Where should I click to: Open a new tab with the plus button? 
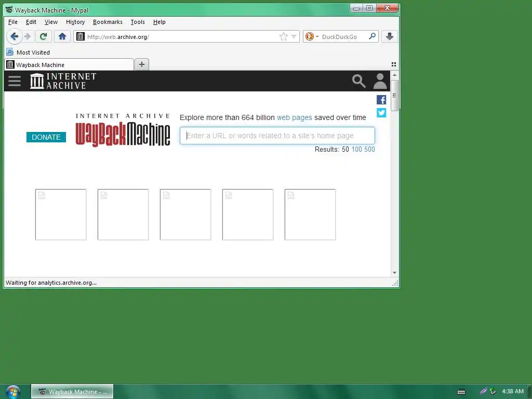click(142, 64)
